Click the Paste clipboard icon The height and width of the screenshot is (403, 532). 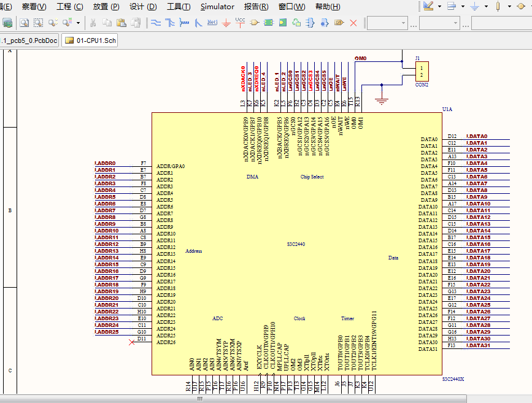(121, 23)
